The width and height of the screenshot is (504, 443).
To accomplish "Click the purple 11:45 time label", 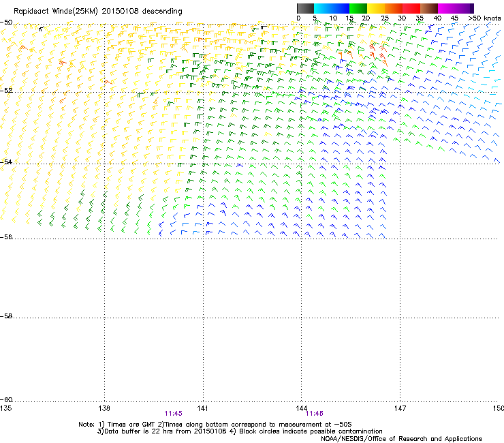I will pos(173,414).
